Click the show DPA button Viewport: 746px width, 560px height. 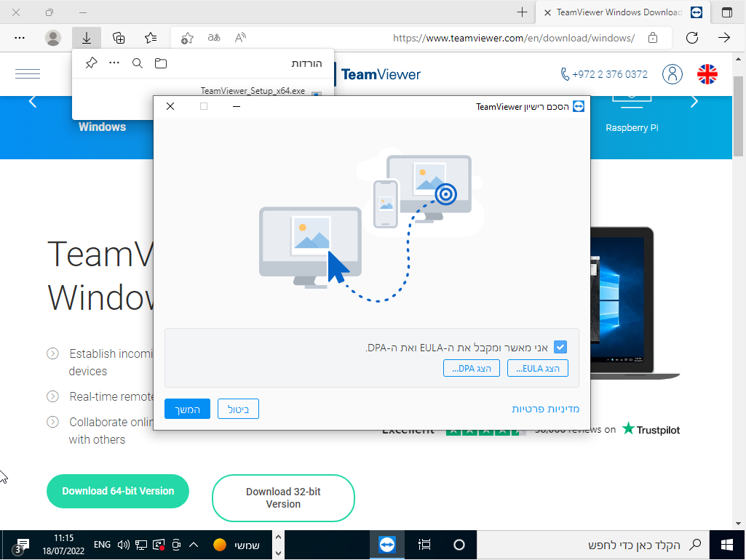coord(472,369)
